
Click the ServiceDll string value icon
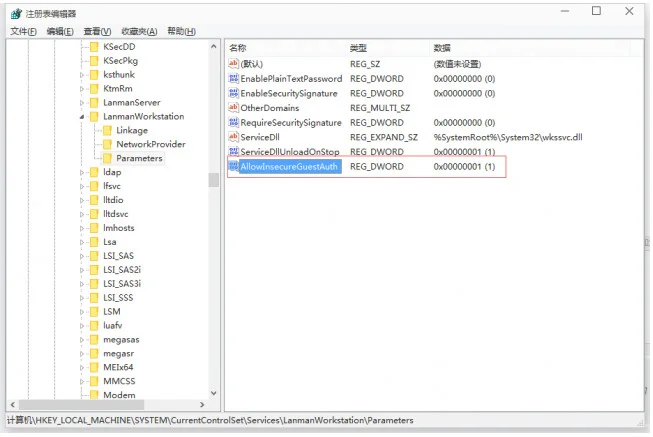(234, 137)
